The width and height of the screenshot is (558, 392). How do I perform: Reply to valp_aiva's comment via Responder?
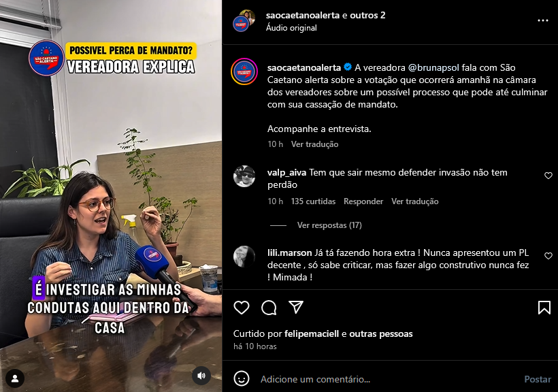[x=363, y=201]
